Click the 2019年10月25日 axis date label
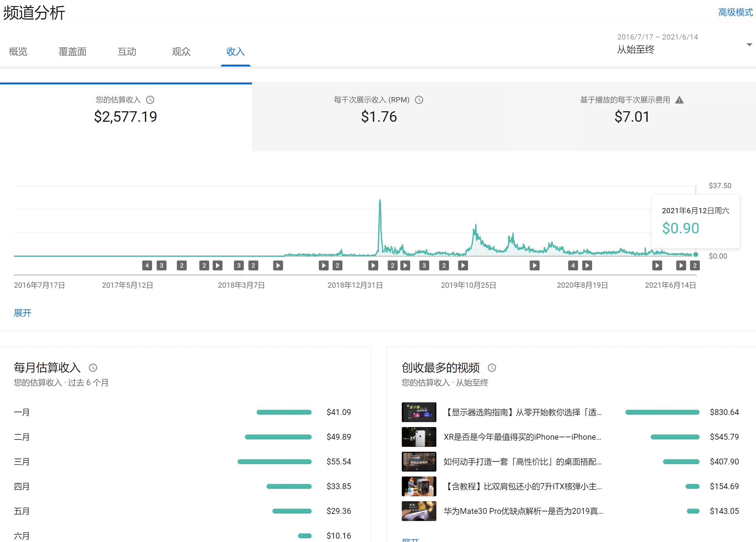Screen dimensions: 756x542 point(468,285)
